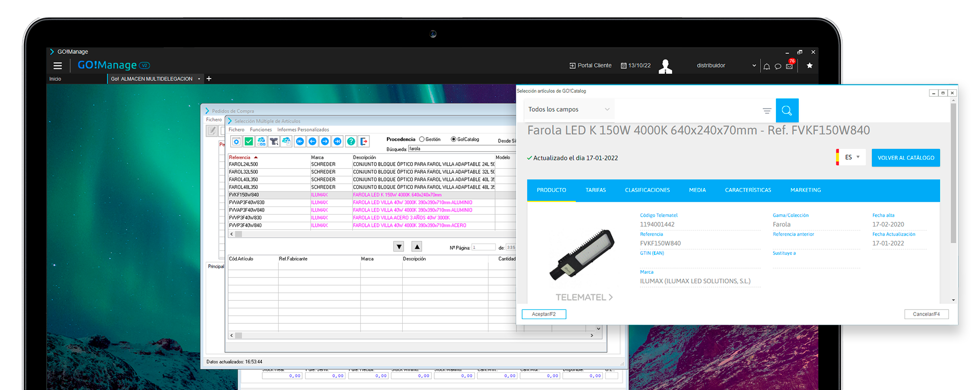Image resolution: width=980 pixels, height=390 pixels.
Task: Go to previous record arrow icon
Action: pos(312,141)
